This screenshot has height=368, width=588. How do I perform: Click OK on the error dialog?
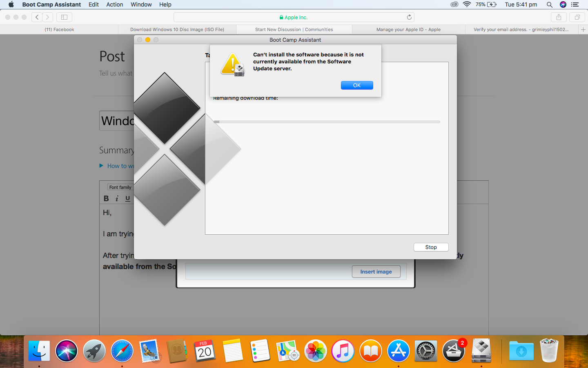(357, 85)
